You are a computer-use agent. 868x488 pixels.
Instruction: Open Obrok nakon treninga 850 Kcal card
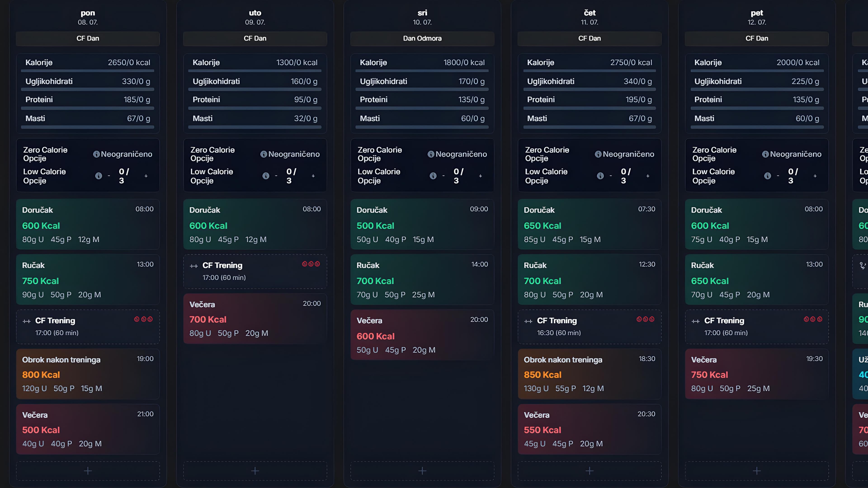590,374
